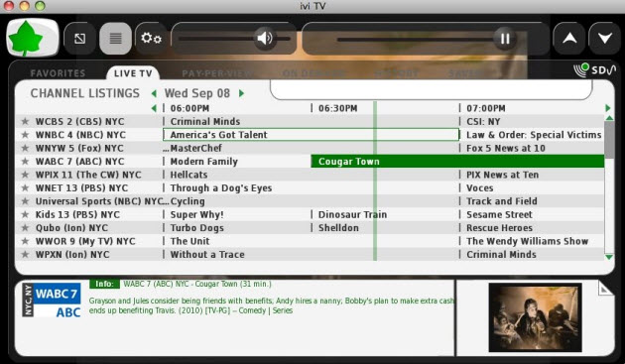Switch to the Favorites tab
625x364 pixels.
click(58, 73)
